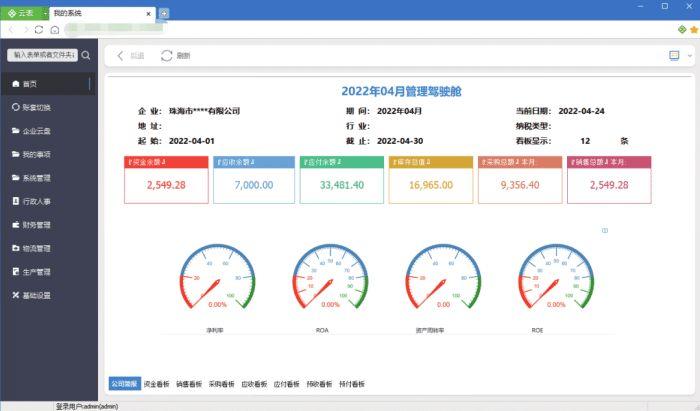
Task: Click the orange purchase total card 9,356.40
Action: pos(520,180)
